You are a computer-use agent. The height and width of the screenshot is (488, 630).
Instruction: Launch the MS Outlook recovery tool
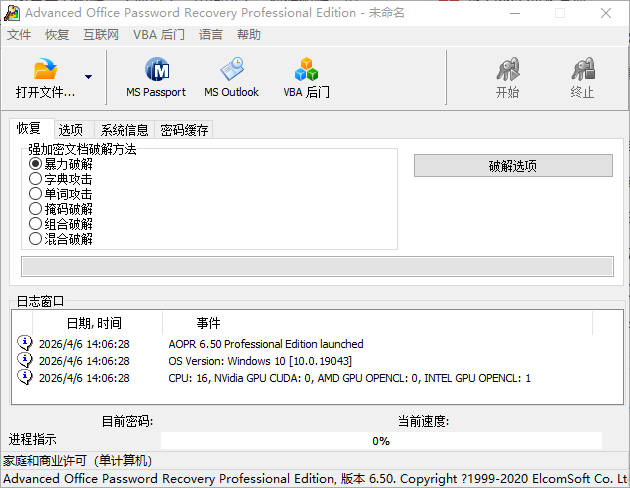[x=231, y=78]
